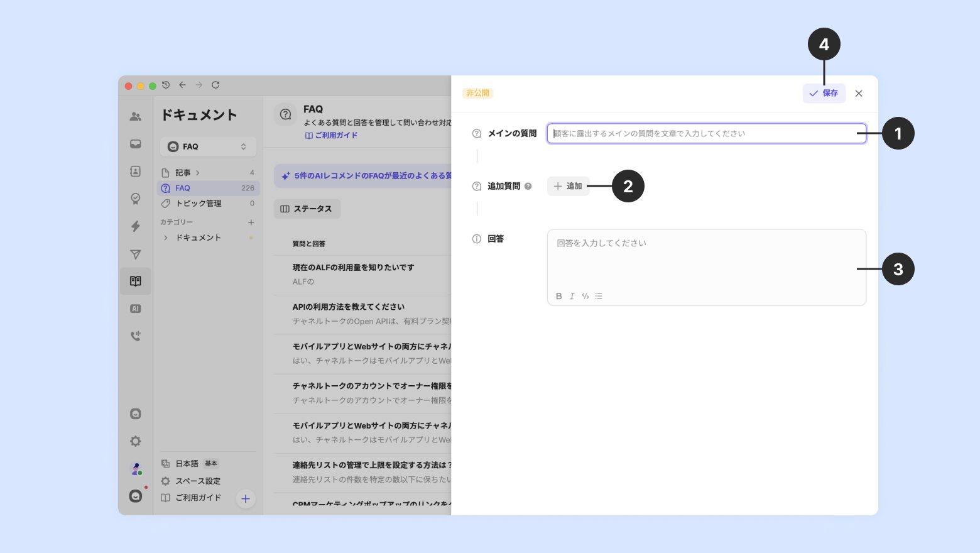Image resolution: width=980 pixels, height=553 pixels.
Task: Click the 追加 button for additional questions
Action: click(x=568, y=186)
